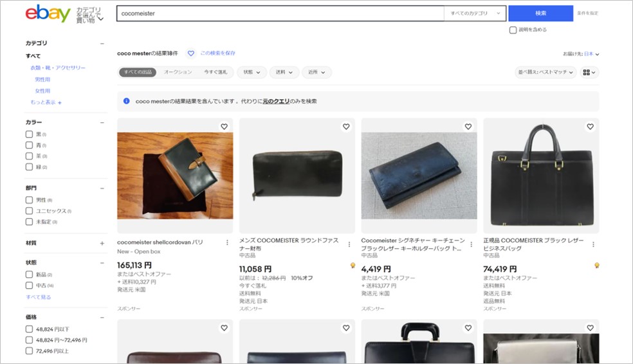Switch gallery view with grid icon

(589, 72)
